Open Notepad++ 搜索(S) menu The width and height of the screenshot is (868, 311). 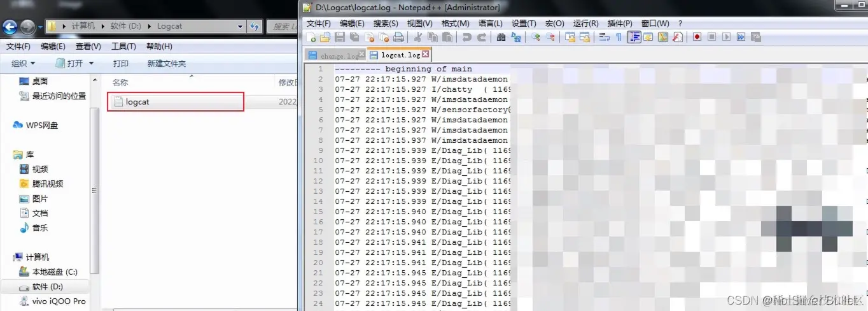(x=386, y=24)
